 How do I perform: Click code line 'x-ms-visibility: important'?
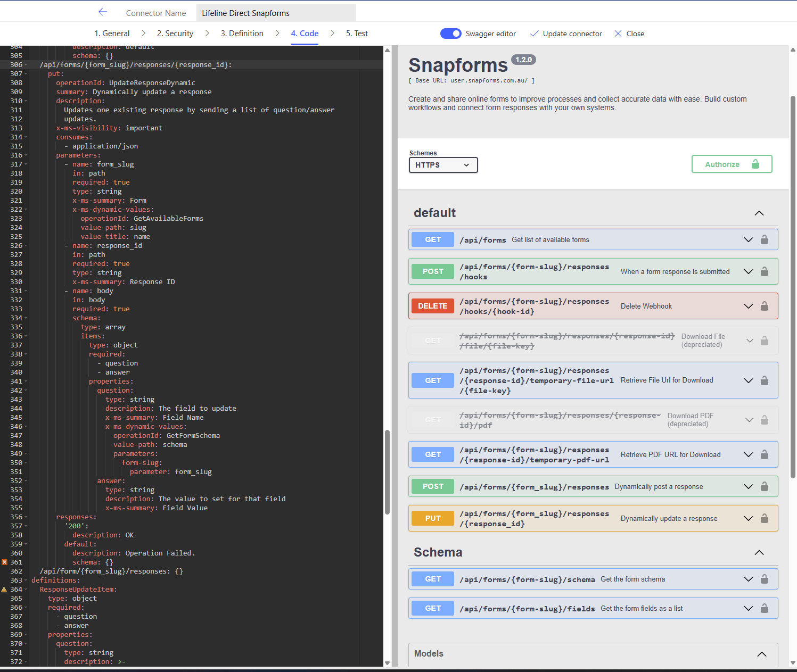point(109,128)
